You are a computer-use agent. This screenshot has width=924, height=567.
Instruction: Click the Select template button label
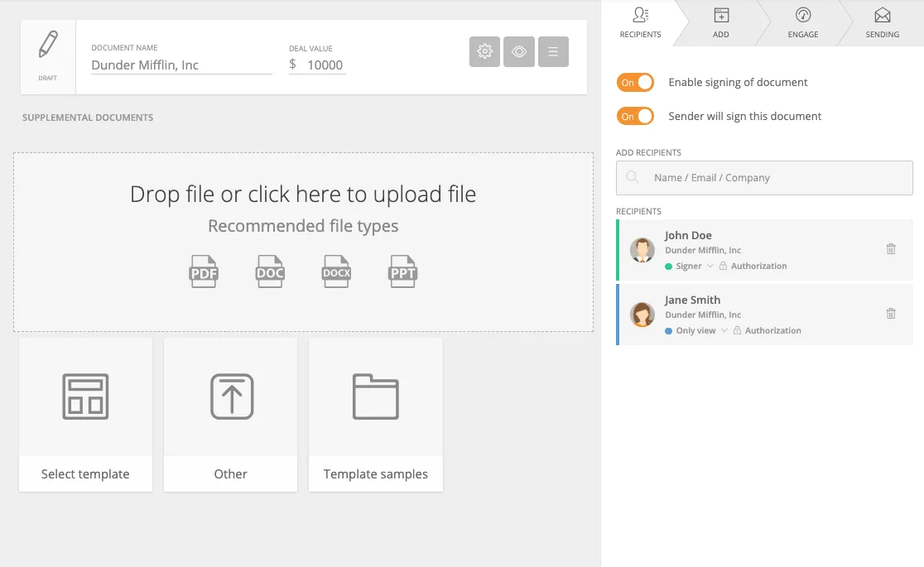coord(85,473)
